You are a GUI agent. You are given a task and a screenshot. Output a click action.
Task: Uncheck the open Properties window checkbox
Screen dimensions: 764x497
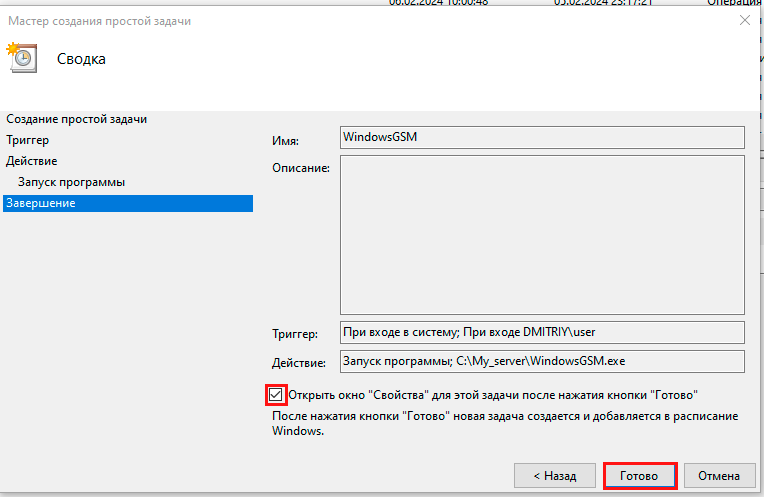pyautogui.click(x=276, y=395)
